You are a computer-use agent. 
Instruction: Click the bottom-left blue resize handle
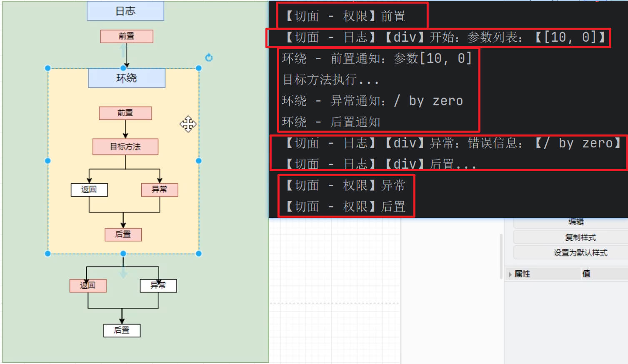48,254
